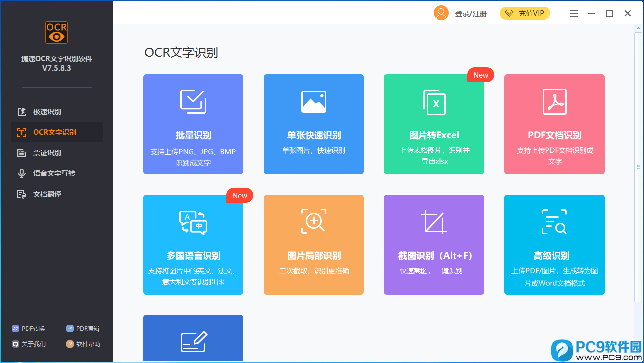The width and height of the screenshot is (644, 363).
Task: Open the hamburger menu in title bar
Action: click(x=574, y=14)
